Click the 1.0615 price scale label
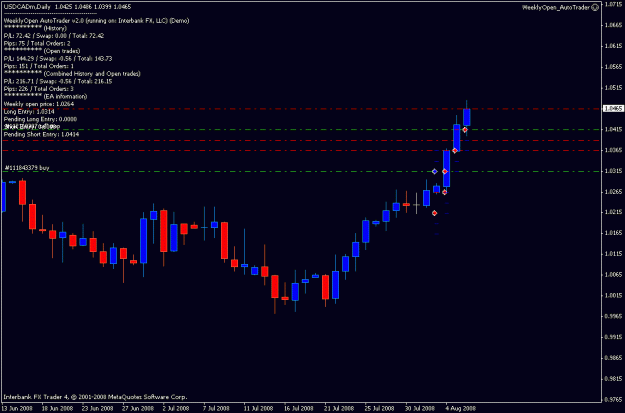 coord(614,46)
